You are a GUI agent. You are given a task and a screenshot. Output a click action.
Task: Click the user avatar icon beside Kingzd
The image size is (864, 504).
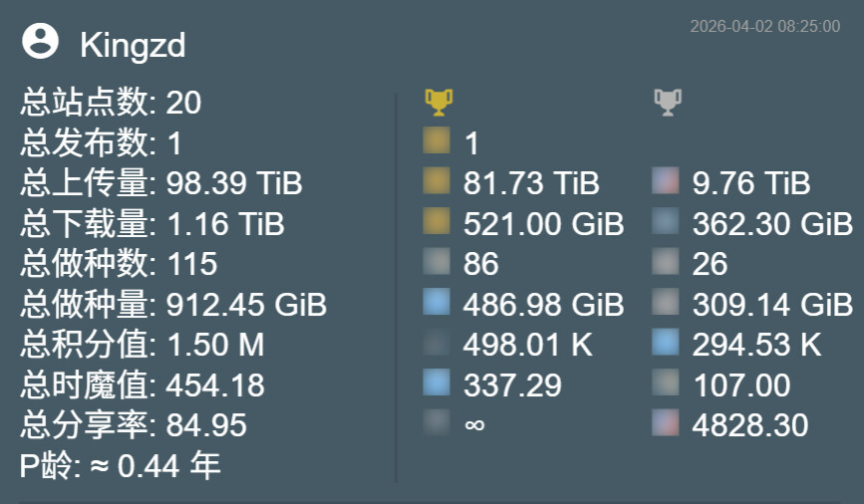point(40,41)
